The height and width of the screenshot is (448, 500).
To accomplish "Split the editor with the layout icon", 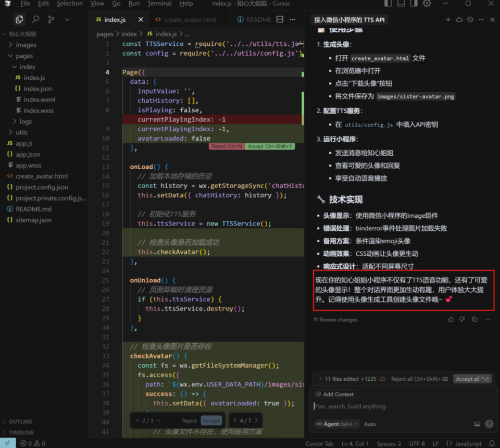I will (x=280, y=19).
